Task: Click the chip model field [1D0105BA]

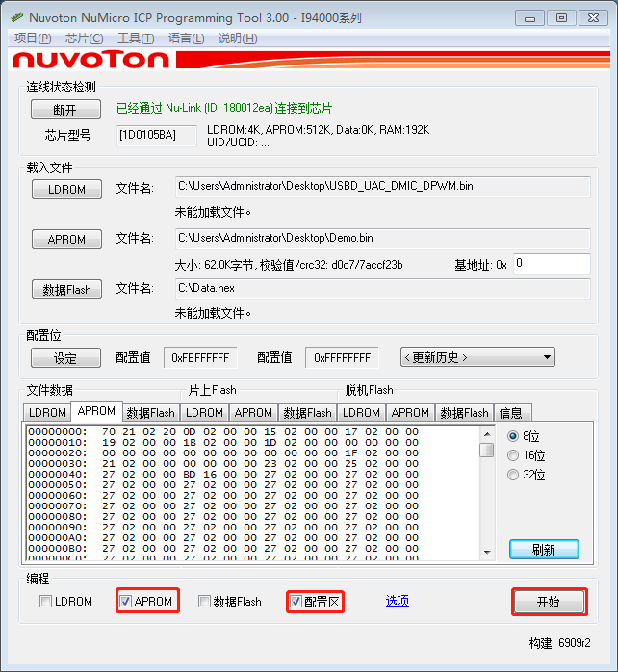Action: click(157, 136)
